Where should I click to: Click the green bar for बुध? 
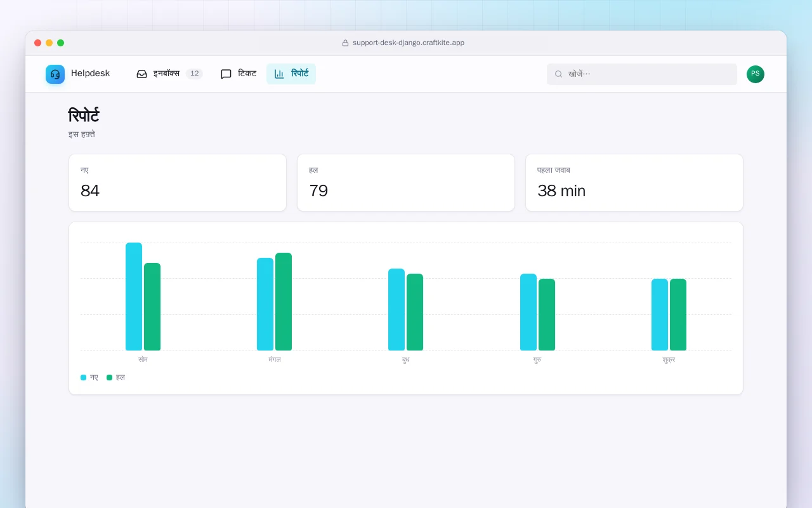[415, 312]
